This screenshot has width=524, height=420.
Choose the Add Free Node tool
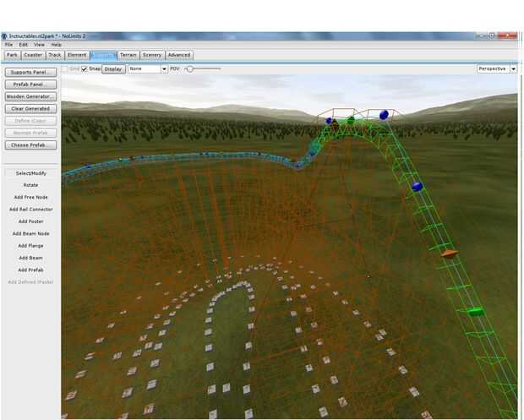[30, 197]
